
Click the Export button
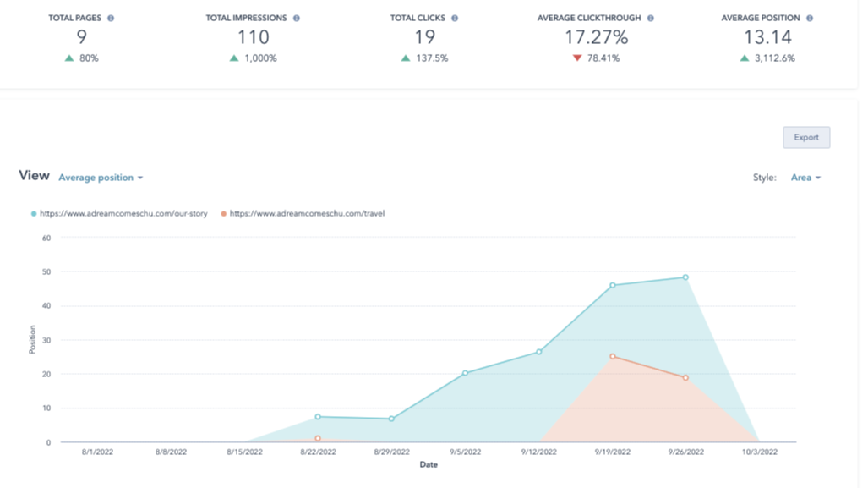click(x=805, y=137)
